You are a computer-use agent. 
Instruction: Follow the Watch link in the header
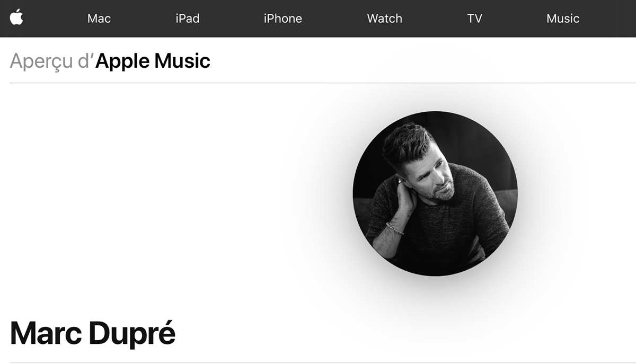tap(385, 19)
